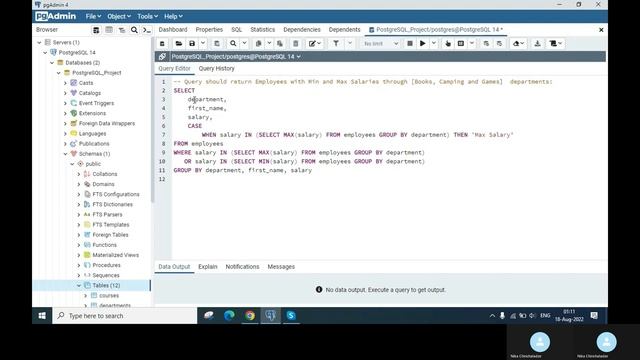Commit transaction icon
The image size is (640, 360).
486,43
